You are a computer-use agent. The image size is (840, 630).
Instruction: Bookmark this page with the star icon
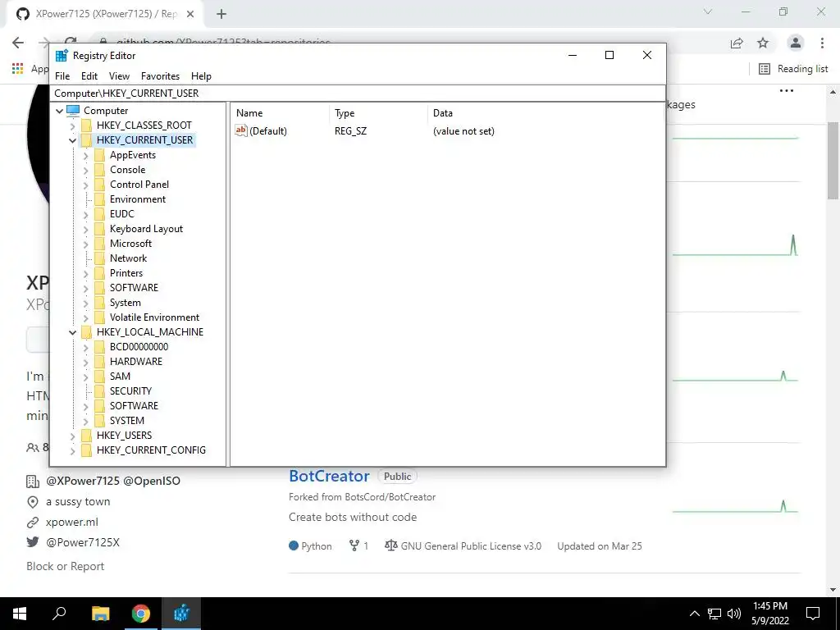(x=763, y=43)
